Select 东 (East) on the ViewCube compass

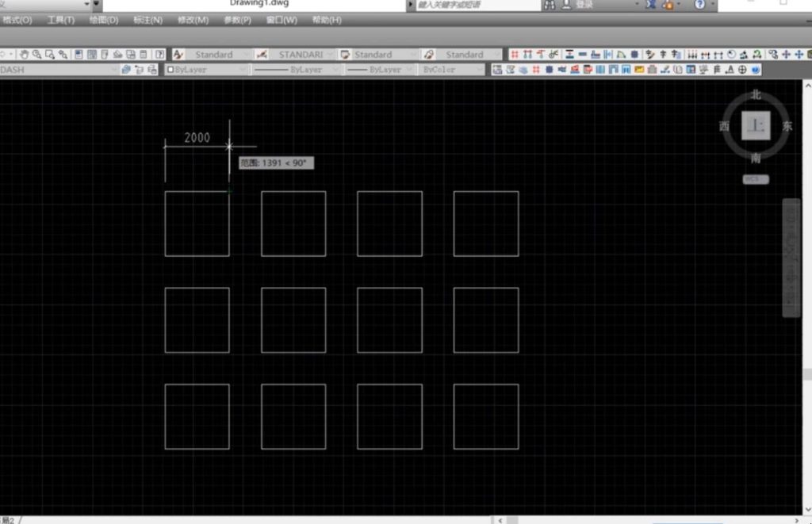(787, 126)
